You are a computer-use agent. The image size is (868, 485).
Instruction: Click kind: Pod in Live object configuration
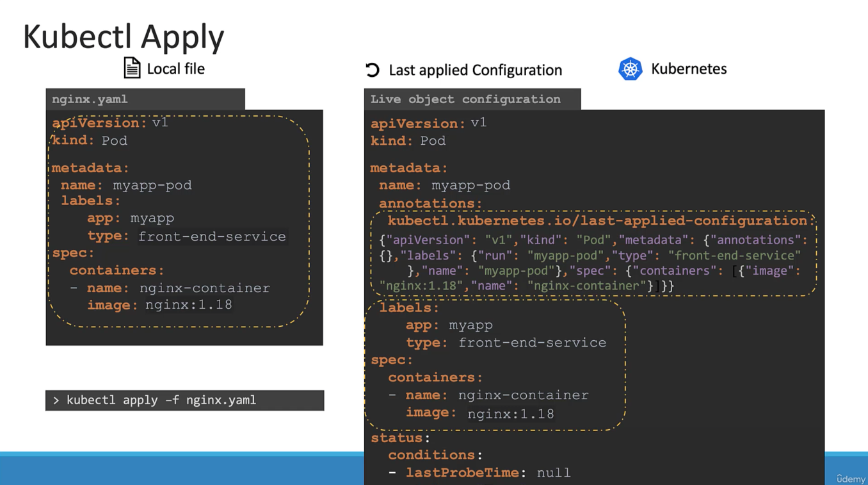tap(408, 141)
